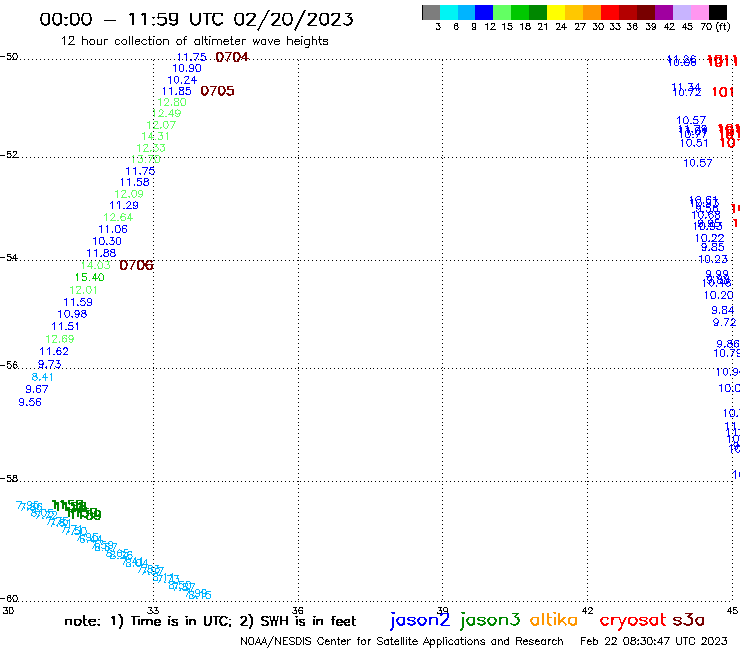This screenshot has width=740, height=650.
Task: Click the right-track value '9.72'
Action: point(724,322)
